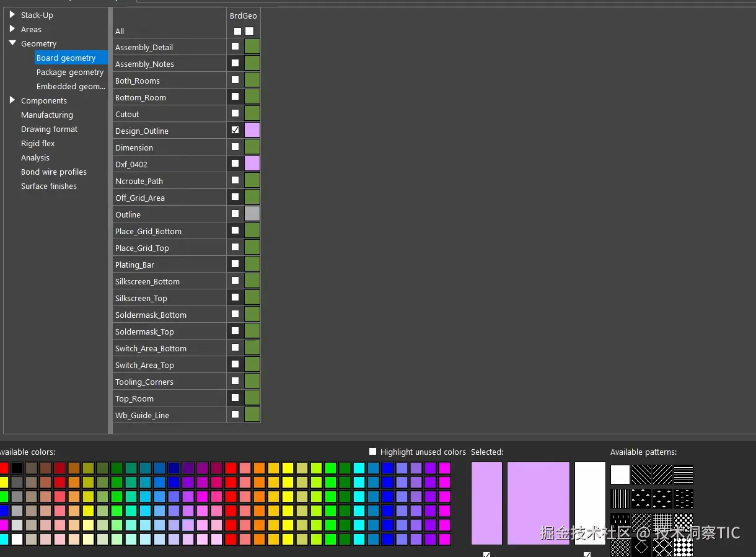The image size is (756, 557).
Task: Open Embedded geom... category
Action: (71, 86)
